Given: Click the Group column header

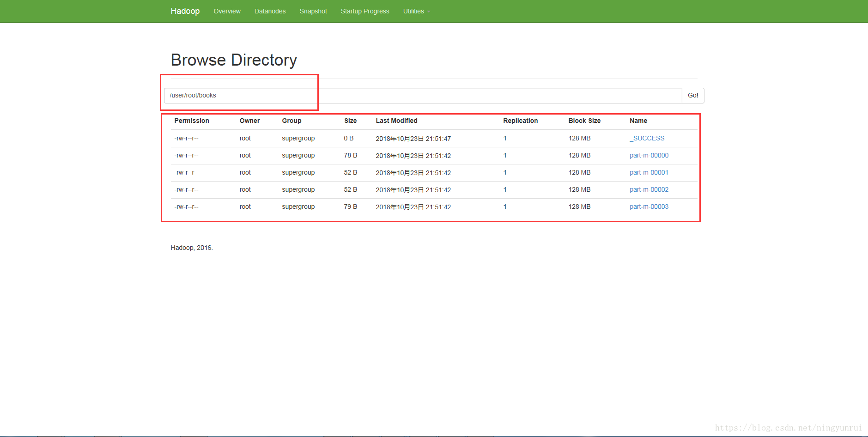Looking at the screenshot, I should click(291, 121).
